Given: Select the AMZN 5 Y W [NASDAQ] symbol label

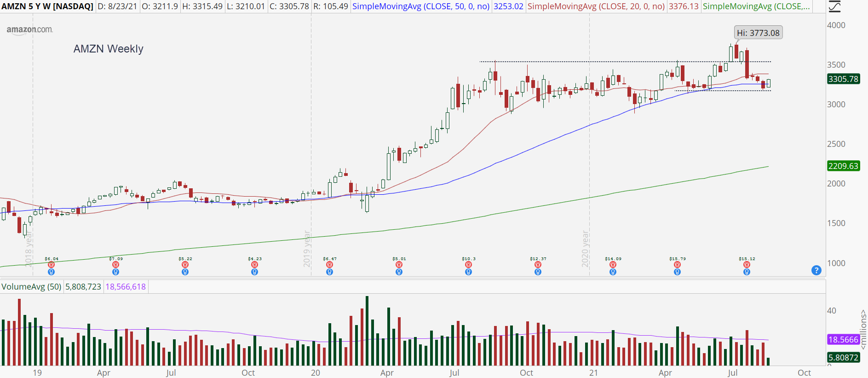Looking at the screenshot, I should click(47, 6).
